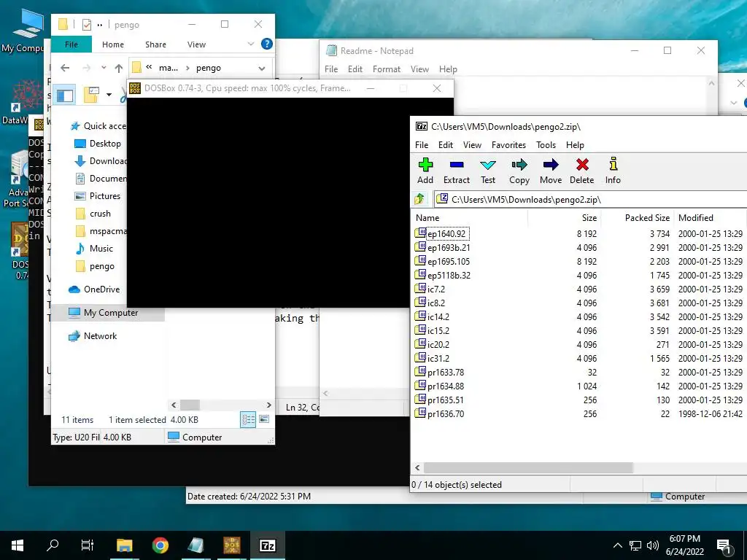The image size is (747, 560).
Task: Expand the Explorer address bar dropdown
Action: pos(262,68)
